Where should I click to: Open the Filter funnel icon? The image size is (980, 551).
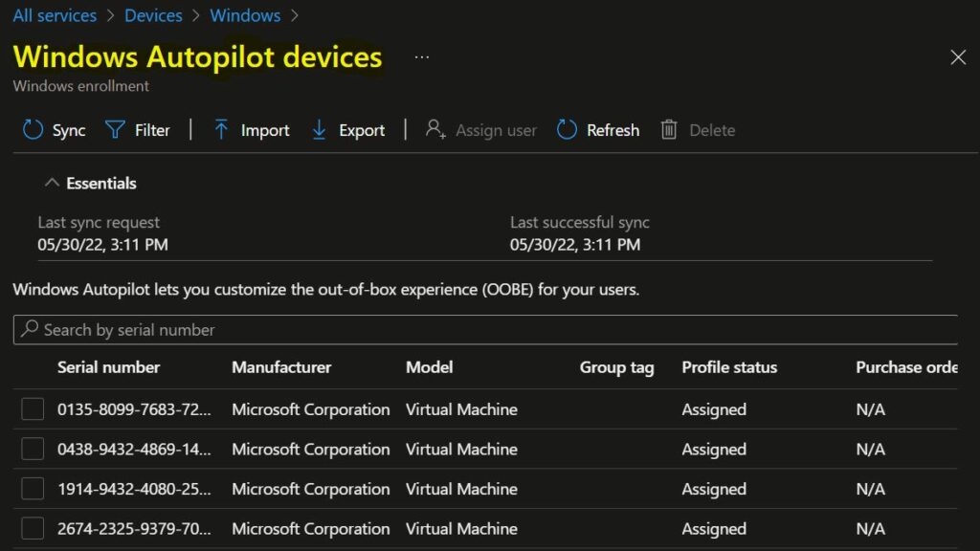pyautogui.click(x=115, y=129)
